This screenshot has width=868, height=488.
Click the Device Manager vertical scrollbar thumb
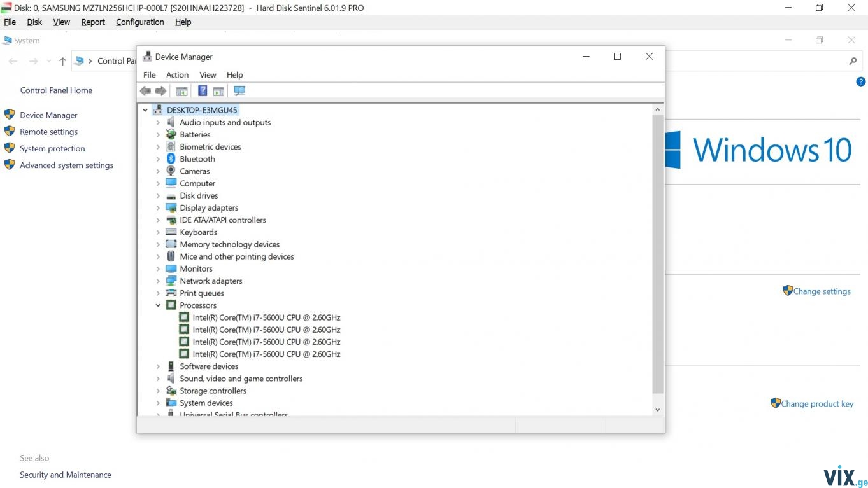[658, 254]
